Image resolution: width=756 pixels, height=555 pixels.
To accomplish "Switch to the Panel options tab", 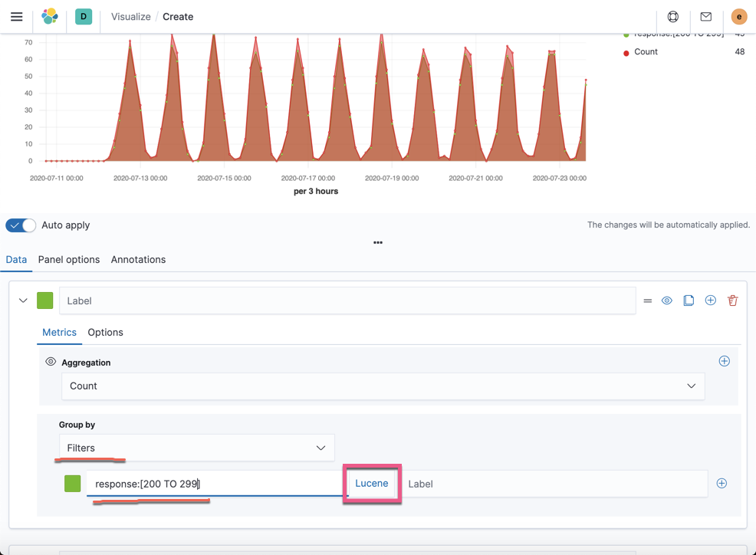I will coord(68,259).
